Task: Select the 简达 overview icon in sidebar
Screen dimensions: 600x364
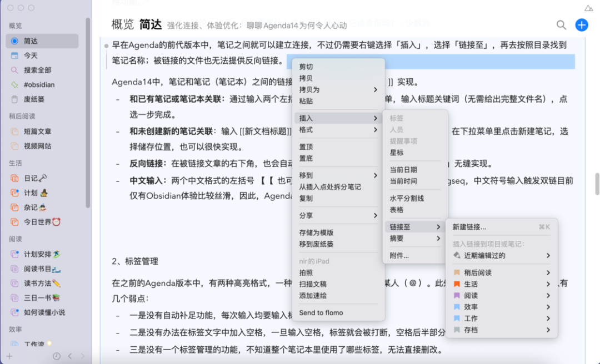Action: tap(14, 41)
